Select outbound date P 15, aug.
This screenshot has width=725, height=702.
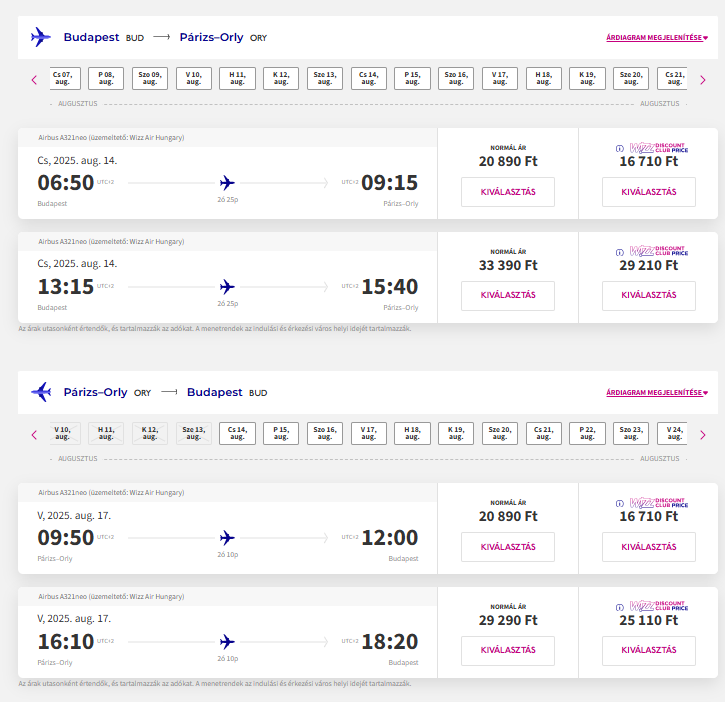(412, 78)
